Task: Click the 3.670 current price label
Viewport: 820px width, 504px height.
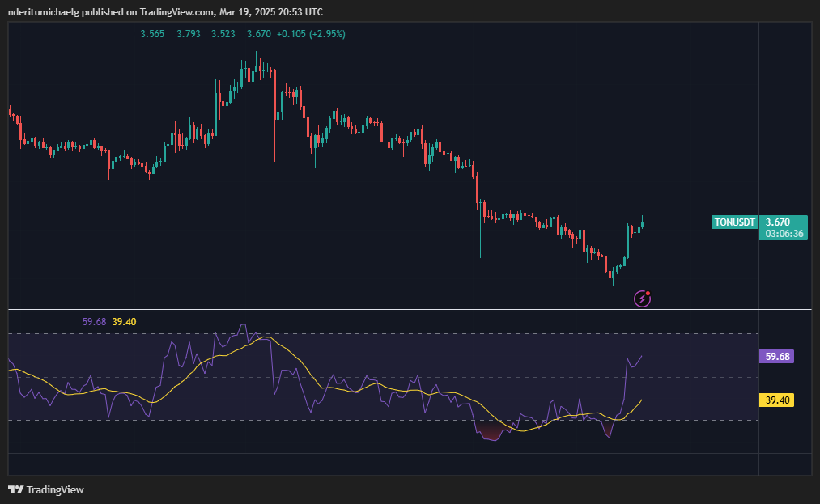Action: pyautogui.click(x=778, y=222)
